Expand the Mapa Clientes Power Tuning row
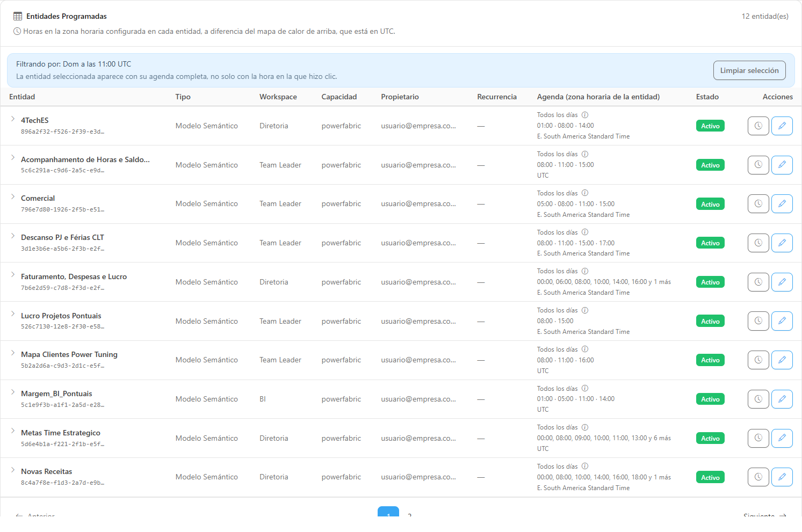This screenshot has height=532, width=802. tap(13, 353)
